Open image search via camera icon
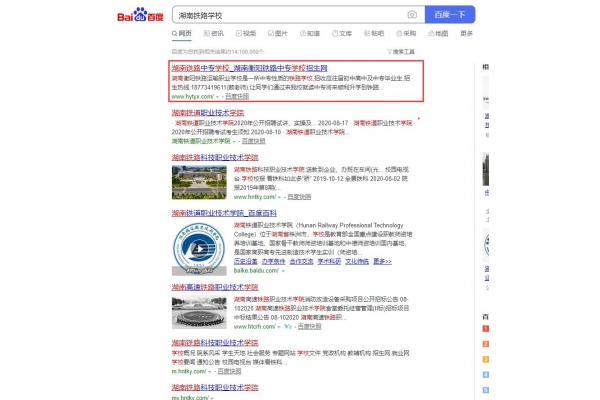This screenshot has width=600, height=400. 412,15
